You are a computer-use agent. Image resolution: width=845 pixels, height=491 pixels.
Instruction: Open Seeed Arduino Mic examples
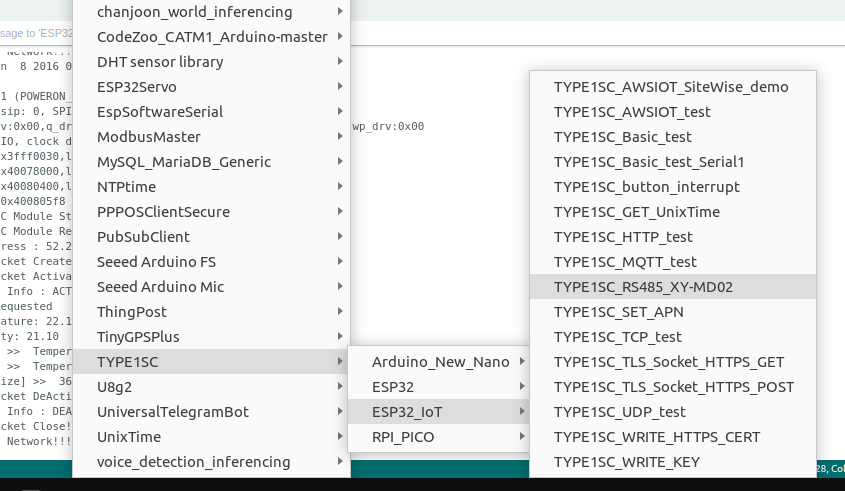point(211,287)
